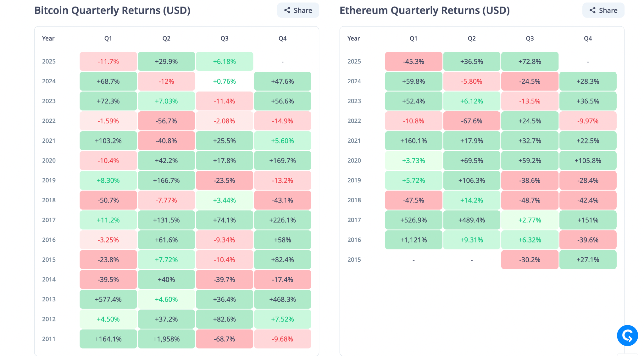Select Bitcoin 2021 Q1 cell +103.2%

pyautogui.click(x=108, y=141)
